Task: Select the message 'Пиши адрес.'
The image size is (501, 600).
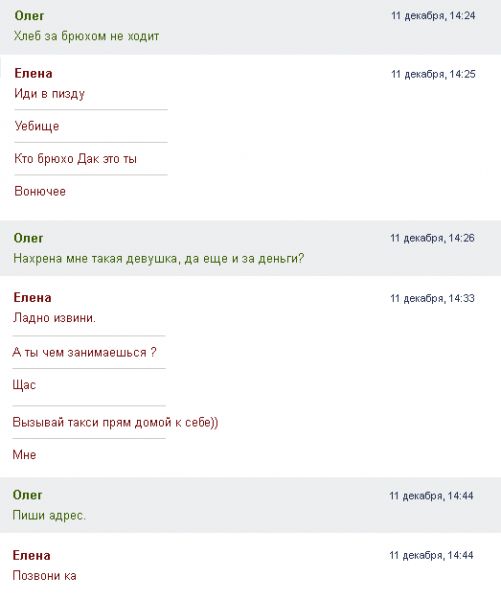Action: coord(49,515)
